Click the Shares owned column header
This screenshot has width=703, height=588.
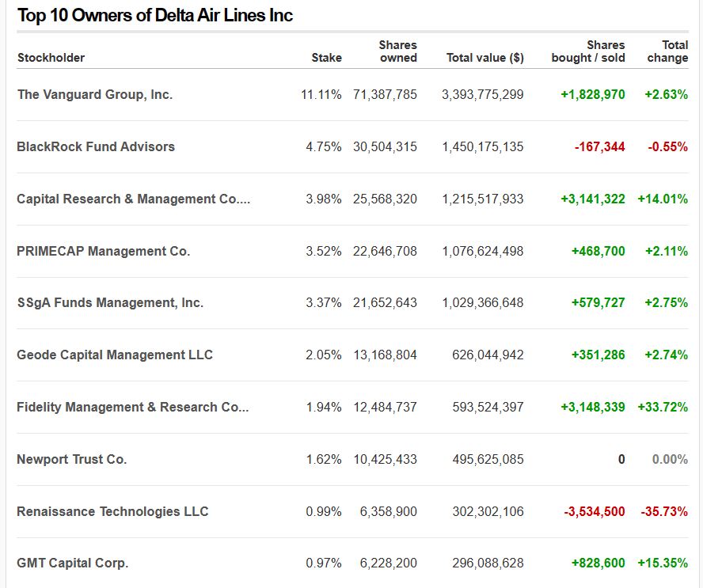click(x=397, y=51)
